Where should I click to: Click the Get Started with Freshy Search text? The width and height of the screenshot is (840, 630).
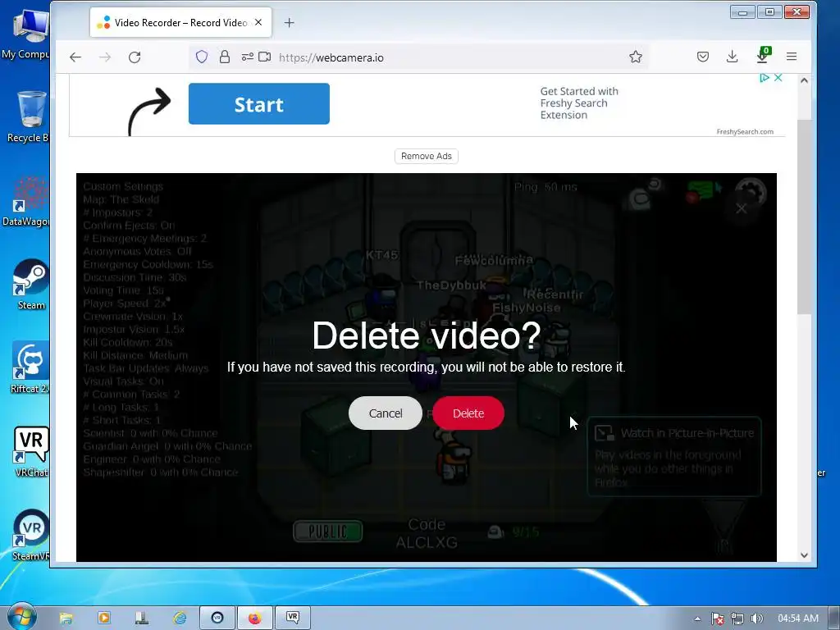579,103
